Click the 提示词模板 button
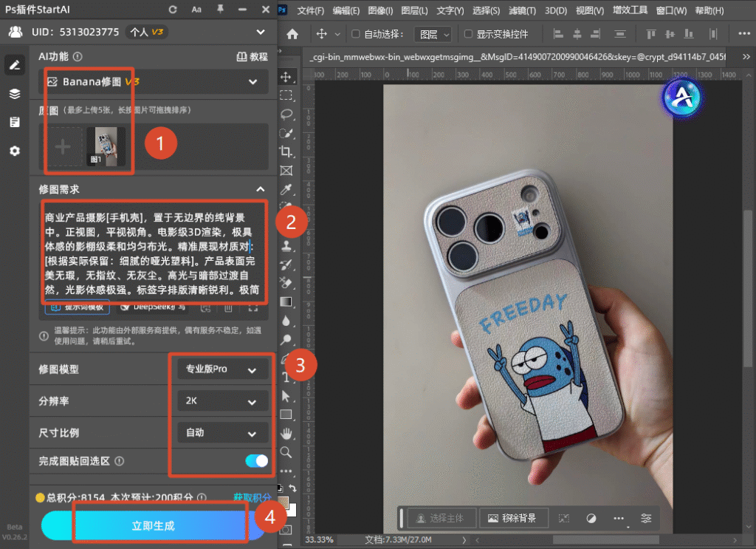The width and height of the screenshot is (756, 549). point(77,307)
